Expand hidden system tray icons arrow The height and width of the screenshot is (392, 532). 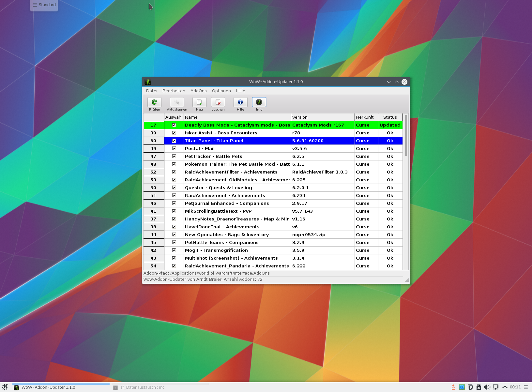[x=505, y=387]
